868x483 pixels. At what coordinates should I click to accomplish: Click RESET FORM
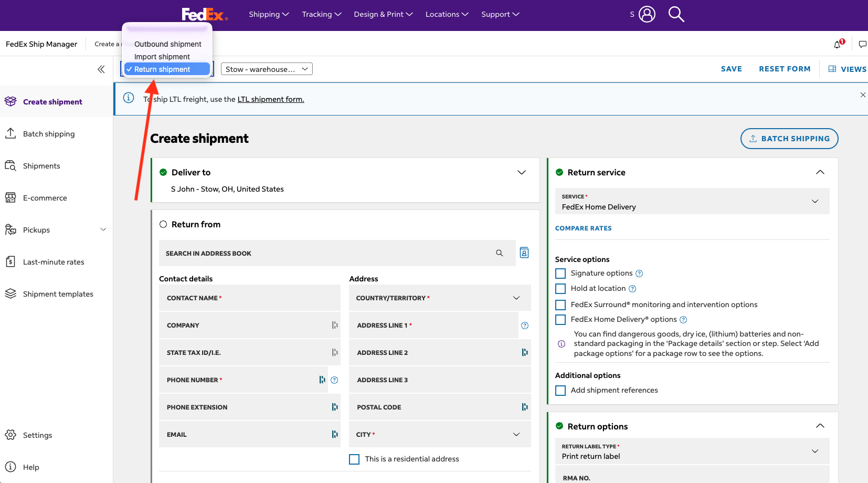click(785, 69)
